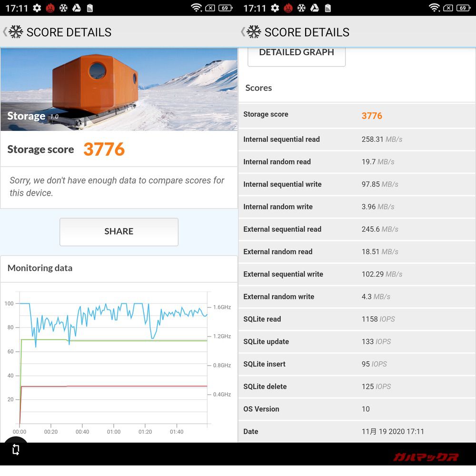Tap Wi-Fi icon in right status bar
The image size is (476, 476).
pos(434,8)
